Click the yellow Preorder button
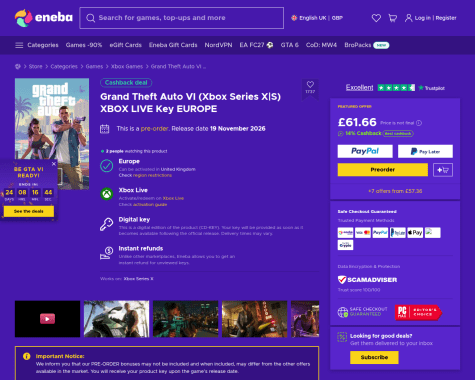The height and width of the screenshot is (380, 475). click(x=383, y=170)
